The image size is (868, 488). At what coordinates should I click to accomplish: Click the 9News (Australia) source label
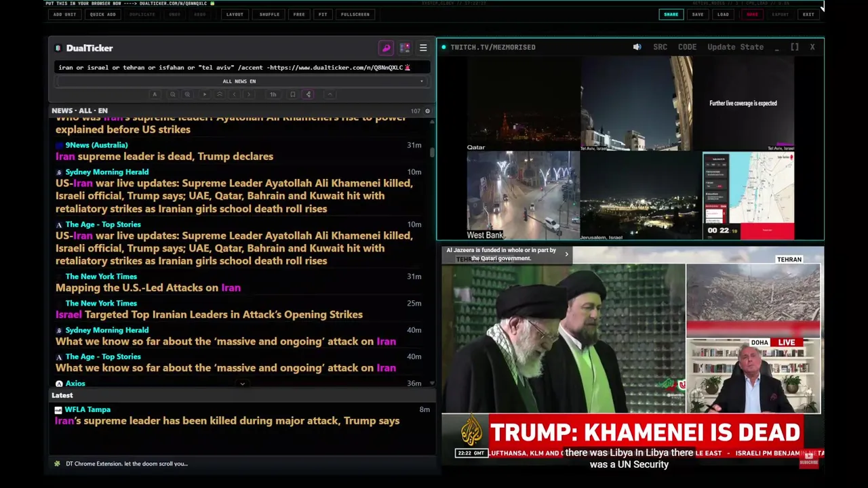point(96,145)
